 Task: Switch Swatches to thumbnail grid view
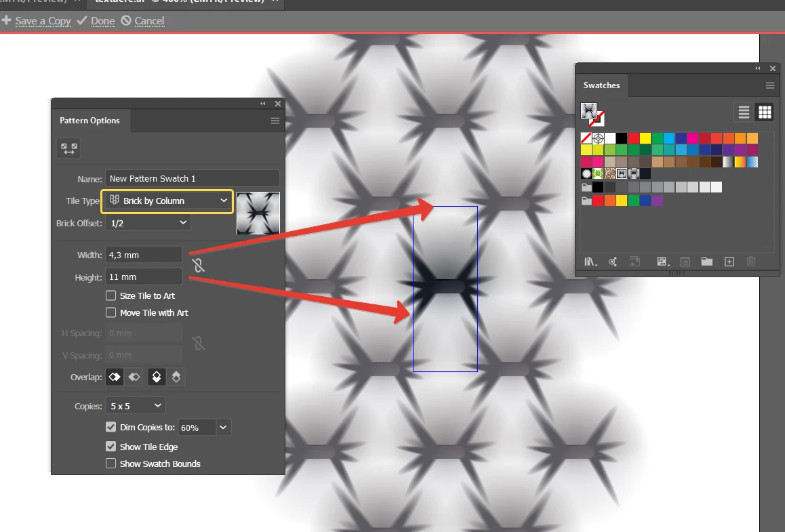[765, 112]
